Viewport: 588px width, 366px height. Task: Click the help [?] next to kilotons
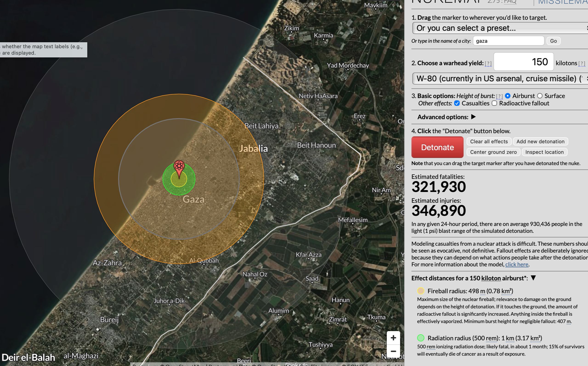point(582,63)
